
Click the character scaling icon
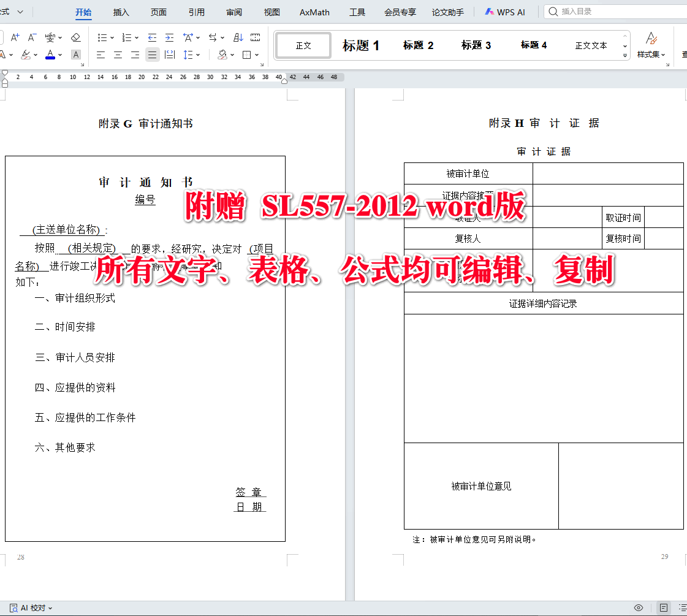point(188,37)
